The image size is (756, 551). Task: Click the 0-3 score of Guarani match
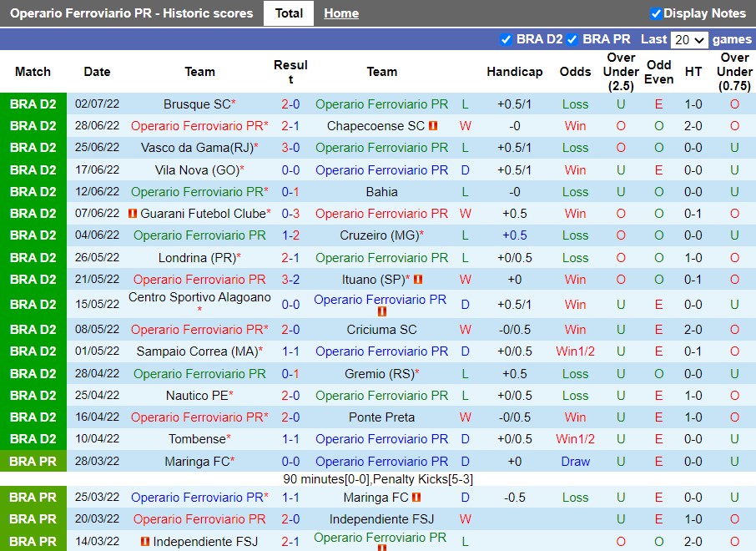[290, 213]
